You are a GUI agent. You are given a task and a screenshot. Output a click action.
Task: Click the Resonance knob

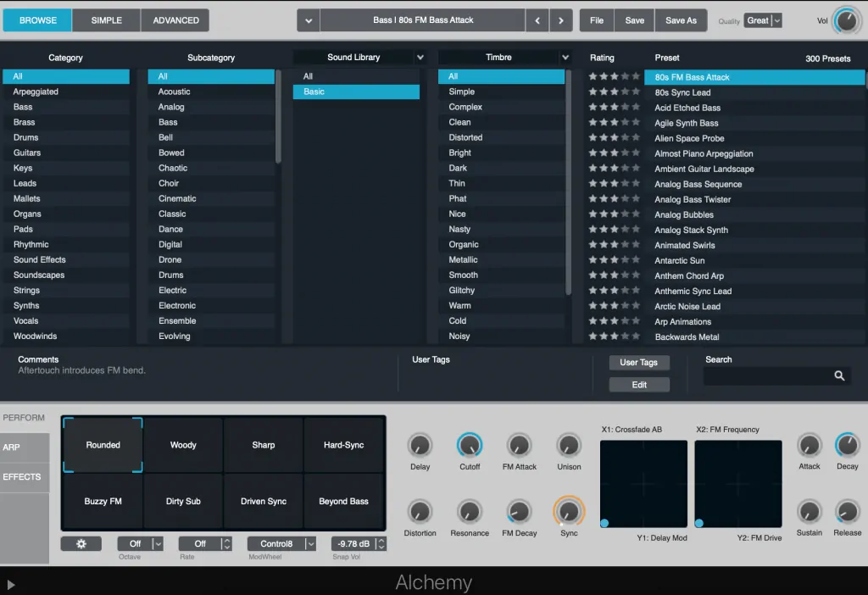(470, 512)
